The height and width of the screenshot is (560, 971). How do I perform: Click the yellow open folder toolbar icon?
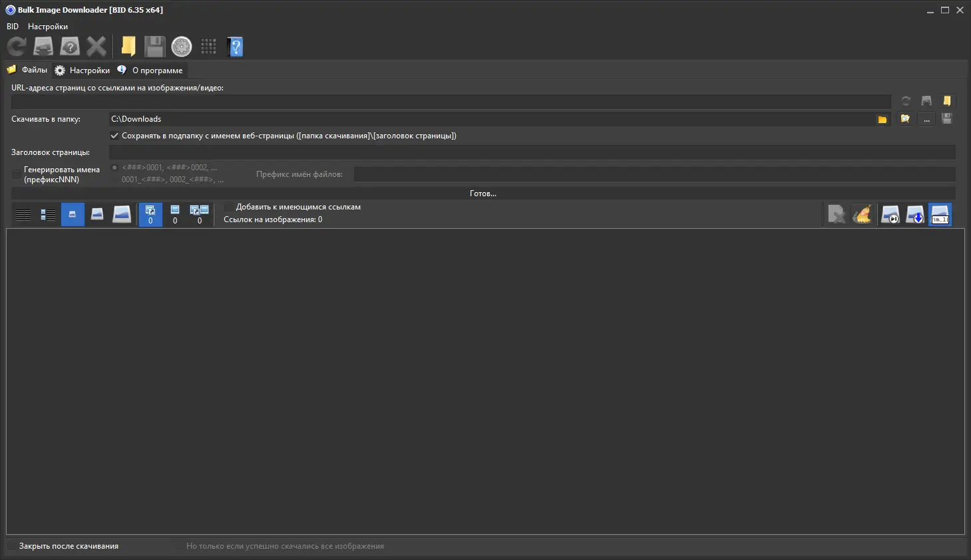coord(128,46)
